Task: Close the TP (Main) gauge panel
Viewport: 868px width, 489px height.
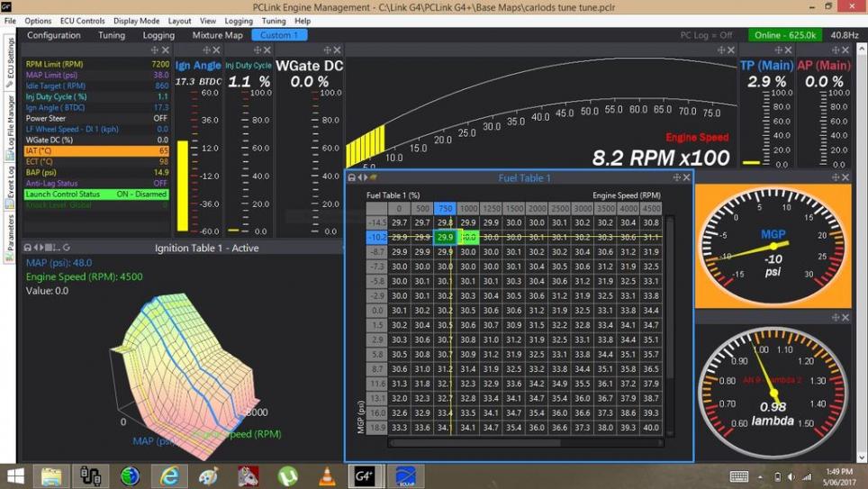Action: coord(788,50)
